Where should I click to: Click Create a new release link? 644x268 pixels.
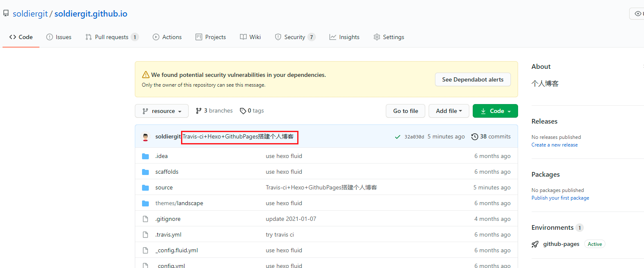coord(555,145)
